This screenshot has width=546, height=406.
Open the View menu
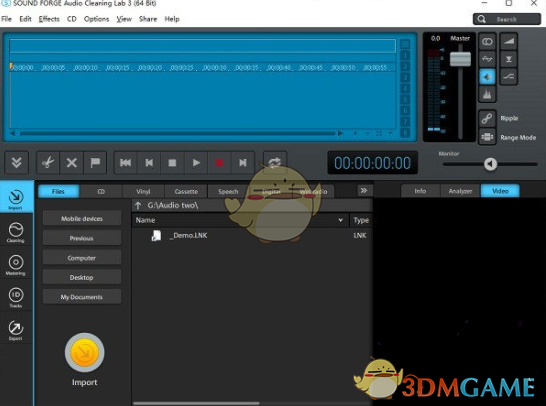(124, 19)
